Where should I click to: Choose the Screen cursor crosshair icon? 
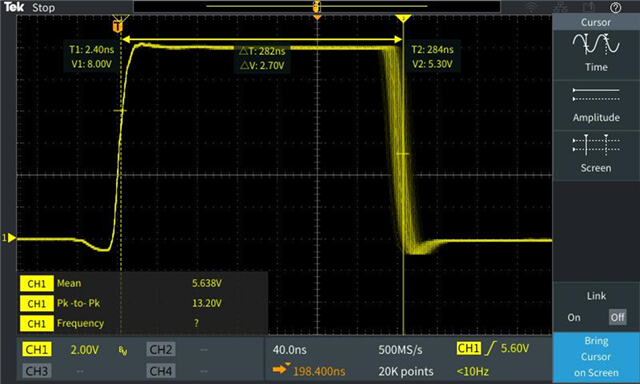pos(596,145)
